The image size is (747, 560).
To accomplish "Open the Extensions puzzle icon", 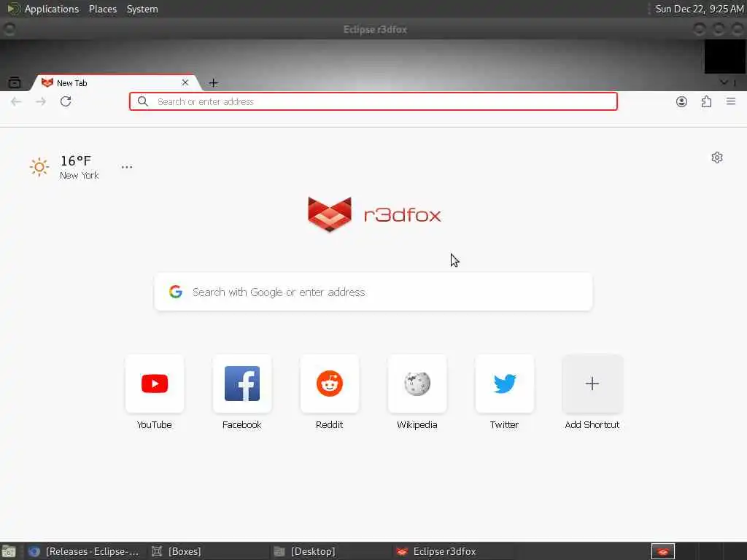I will [706, 101].
